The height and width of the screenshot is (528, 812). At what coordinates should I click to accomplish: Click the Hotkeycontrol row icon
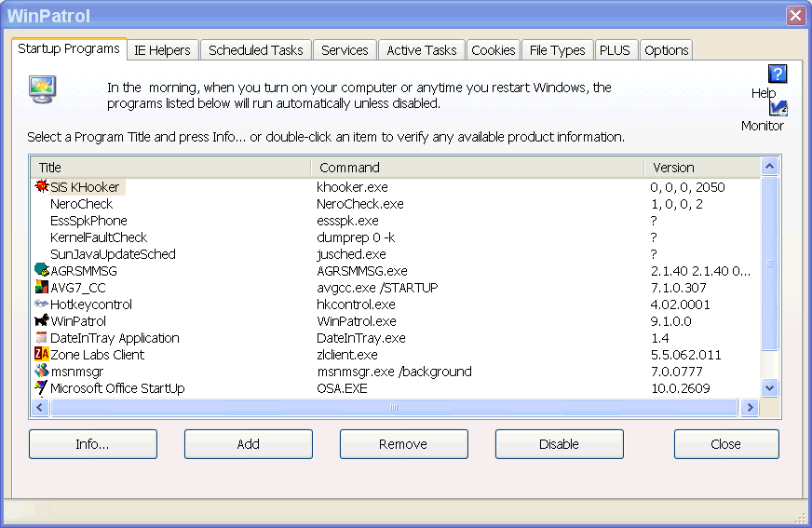pyautogui.click(x=41, y=304)
